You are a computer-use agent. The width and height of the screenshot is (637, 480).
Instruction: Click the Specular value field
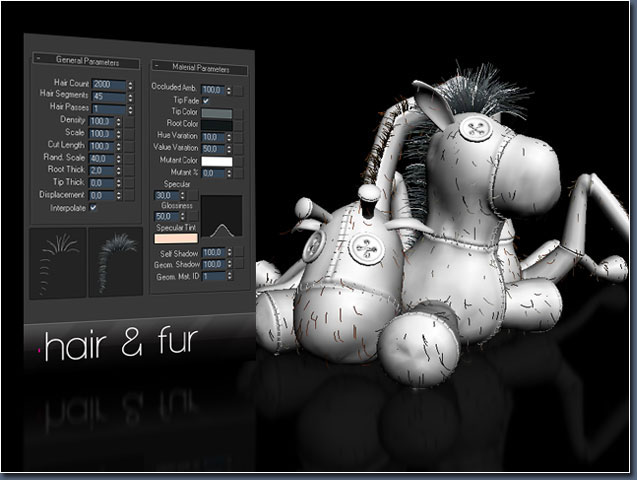pos(166,195)
